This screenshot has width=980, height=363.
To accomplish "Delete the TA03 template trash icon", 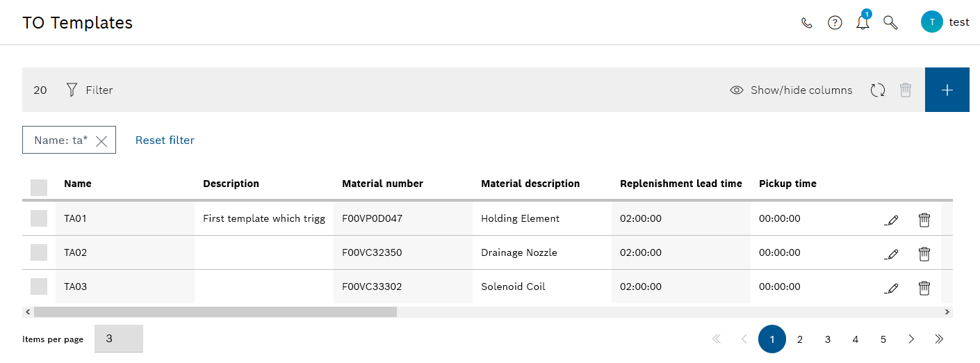I will point(924,287).
